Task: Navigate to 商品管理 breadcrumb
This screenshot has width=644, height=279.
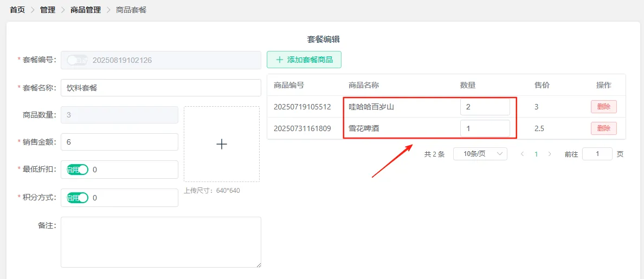Action: pyautogui.click(x=86, y=10)
